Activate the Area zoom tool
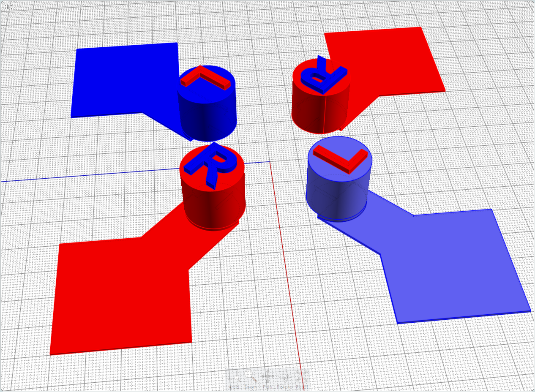Screen dimensions: 535x392 (234, 380)
